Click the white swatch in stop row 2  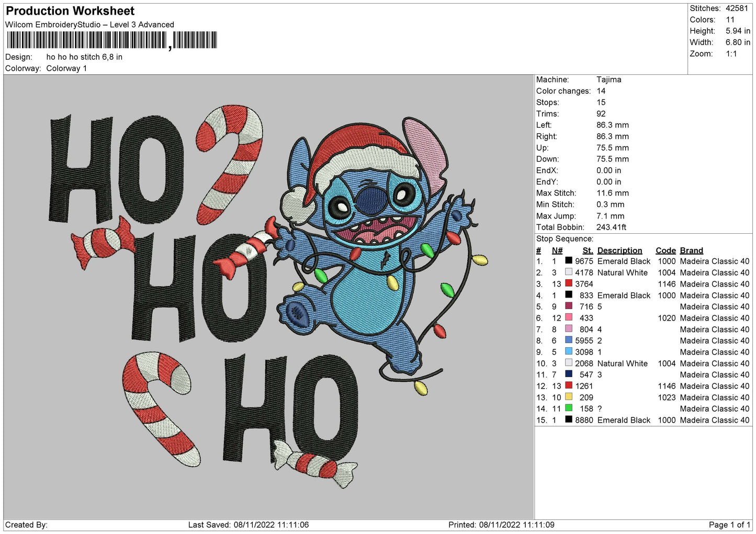569,272
